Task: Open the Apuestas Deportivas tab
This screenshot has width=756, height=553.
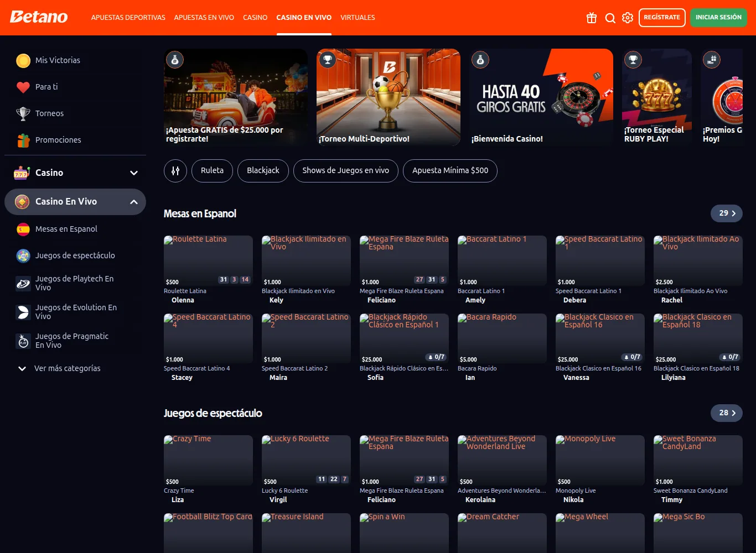Action: point(128,18)
